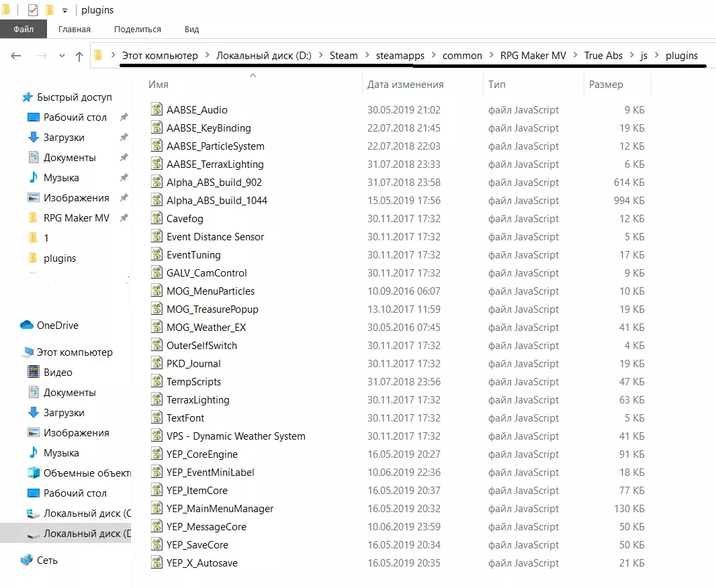Click the Объемные объекты 3D cube icon
Screen dimensions: 716x588
34,473
